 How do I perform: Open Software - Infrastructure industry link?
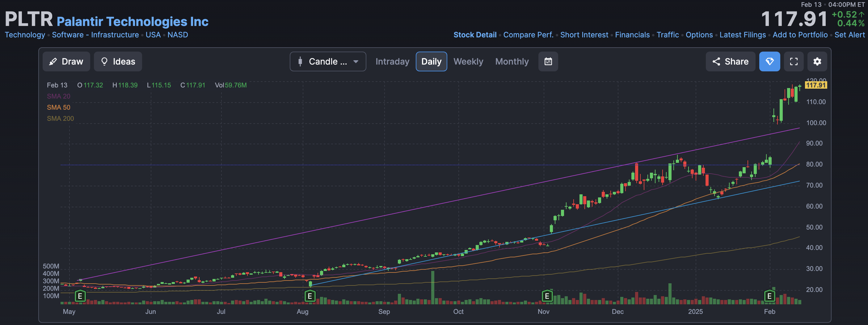click(95, 35)
